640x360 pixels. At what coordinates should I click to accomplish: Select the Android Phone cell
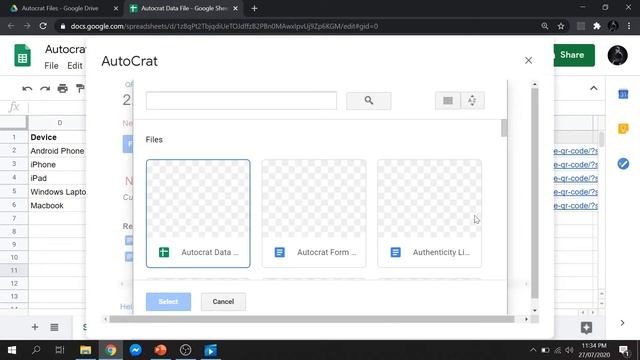click(57, 151)
